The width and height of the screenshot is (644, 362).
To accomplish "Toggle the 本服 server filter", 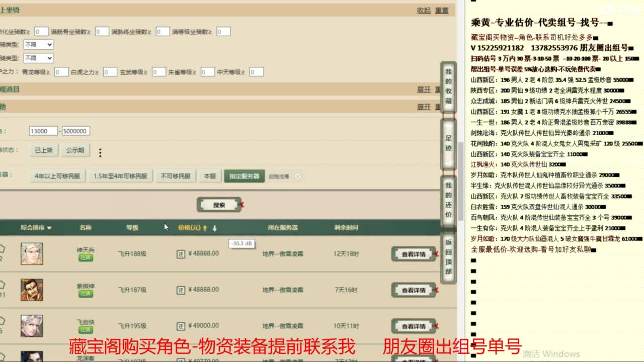I will (x=210, y=176).
